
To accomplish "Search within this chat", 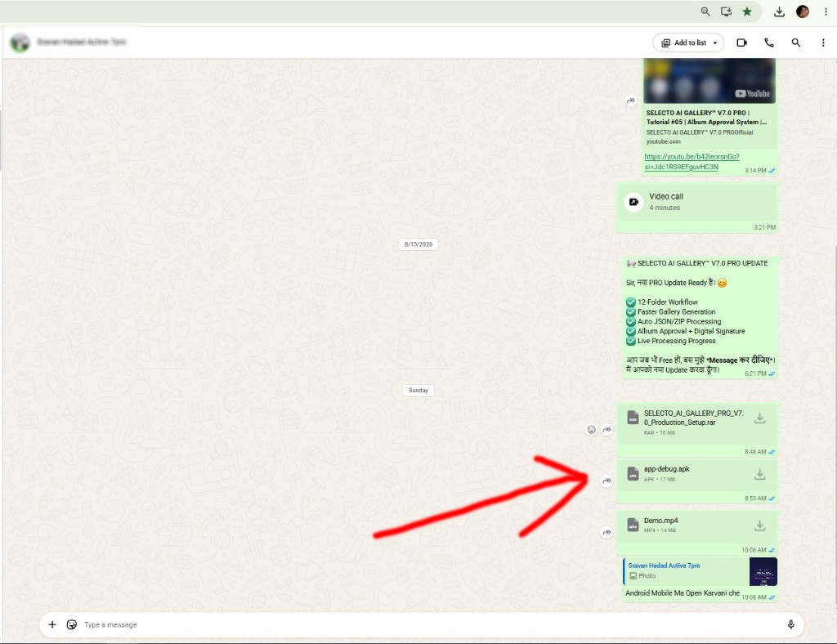I will [x=795, y=42].
